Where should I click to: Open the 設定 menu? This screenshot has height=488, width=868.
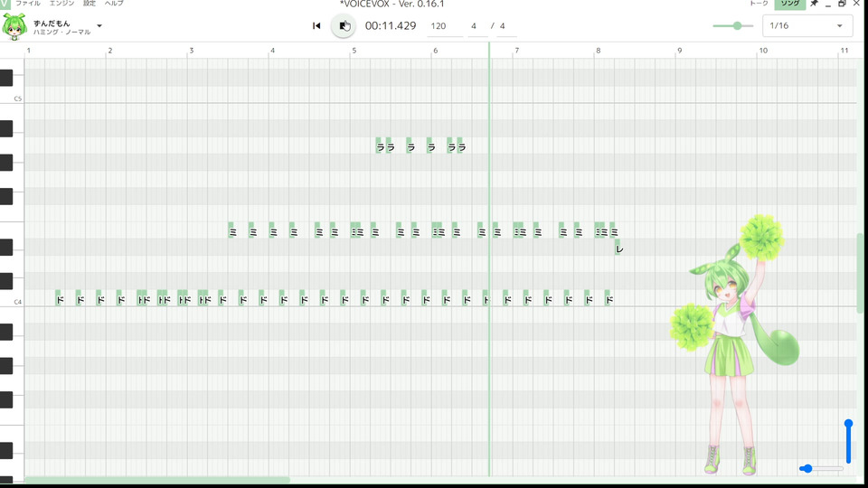pyautogui.click(x=90, y=4)
